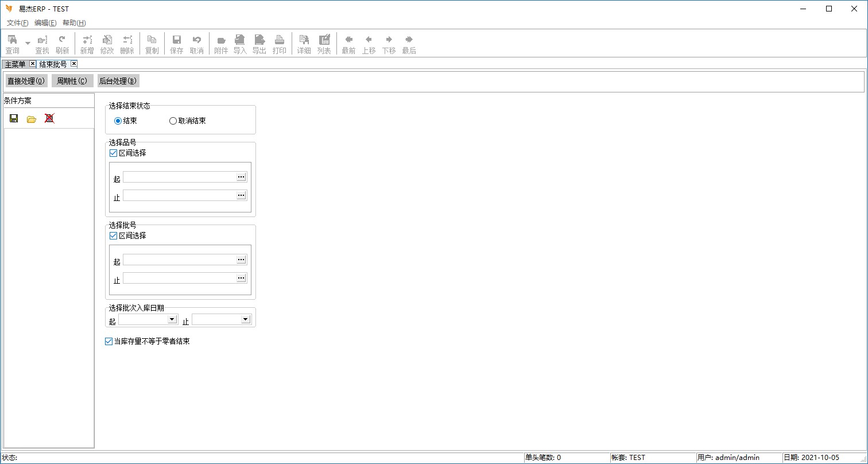Open the dropdown arrow beside 查询
Image resolution: width=868 pixels, height=464 pixels.
pos(28,44)
